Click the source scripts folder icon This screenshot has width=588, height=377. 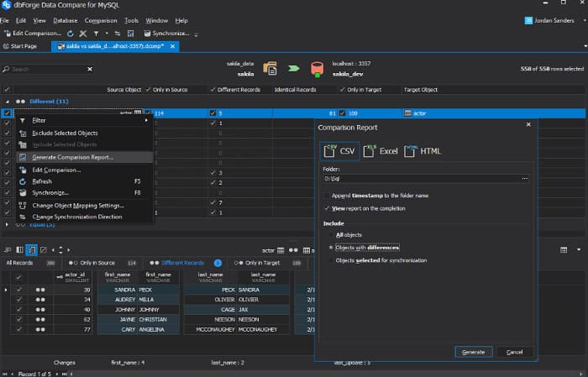click(x=270, y=69)
